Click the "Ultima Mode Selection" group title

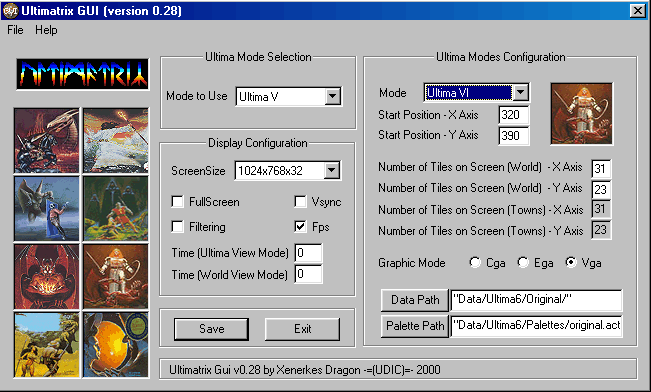coord(258,57)
